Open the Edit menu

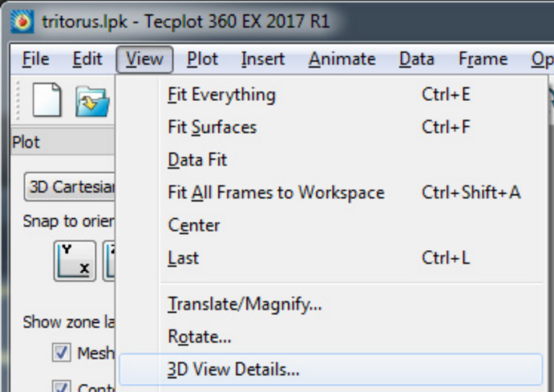coord(87,59)
